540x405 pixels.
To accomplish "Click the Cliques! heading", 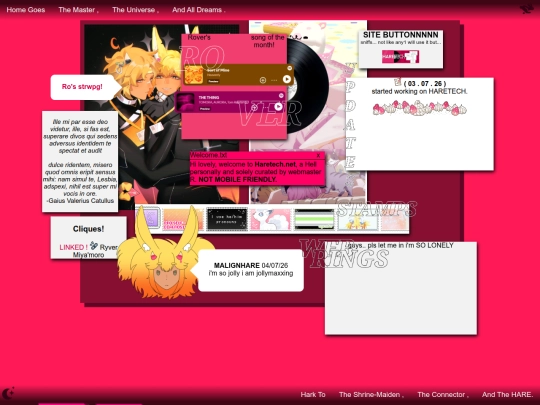I will [x=89, y=229].
